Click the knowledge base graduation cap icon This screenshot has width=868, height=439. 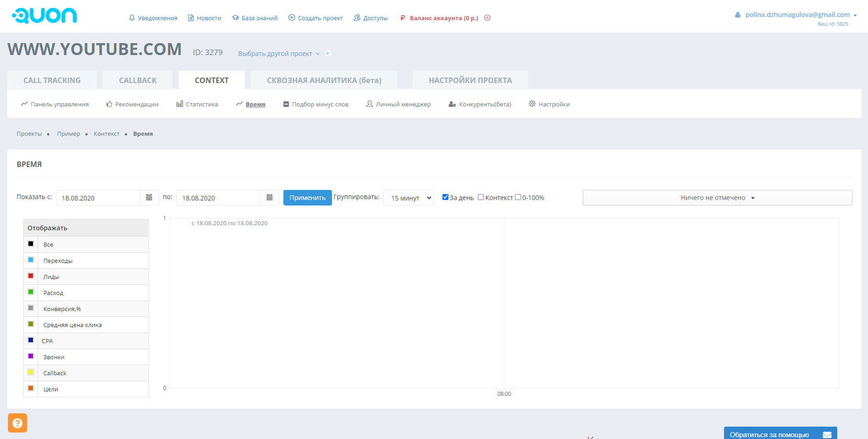pyautogui.click(x=235, y=18)
